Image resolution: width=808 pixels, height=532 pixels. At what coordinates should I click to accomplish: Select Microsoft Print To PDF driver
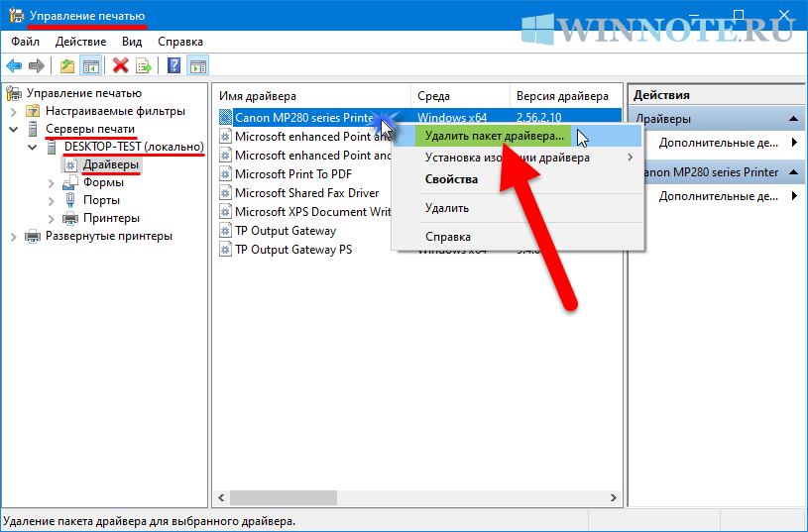click(291, 174)
